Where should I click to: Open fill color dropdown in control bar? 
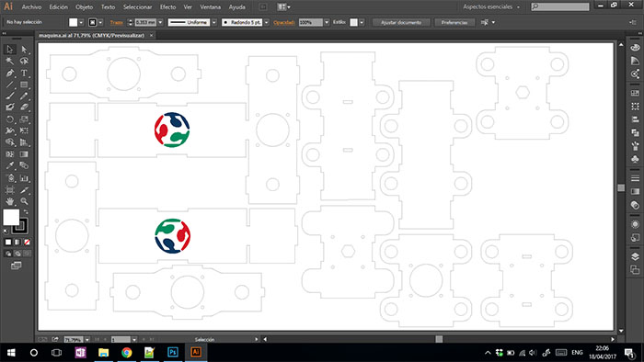point(81,23)
